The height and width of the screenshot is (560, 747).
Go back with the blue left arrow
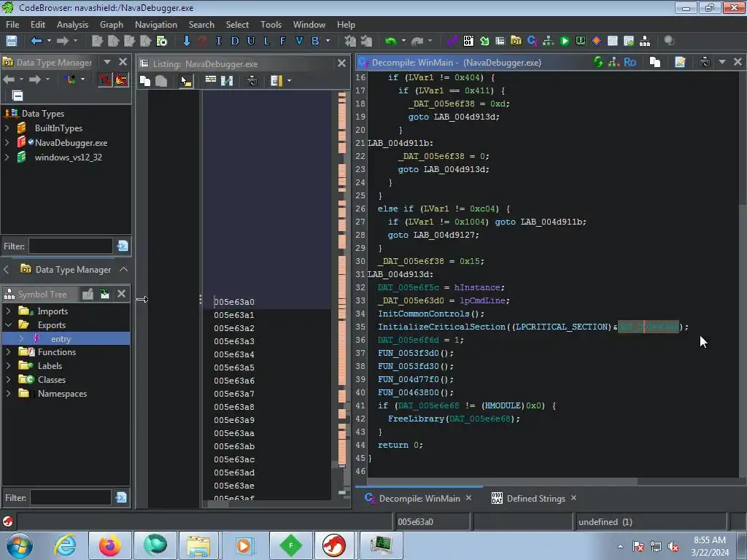[36, 41]
